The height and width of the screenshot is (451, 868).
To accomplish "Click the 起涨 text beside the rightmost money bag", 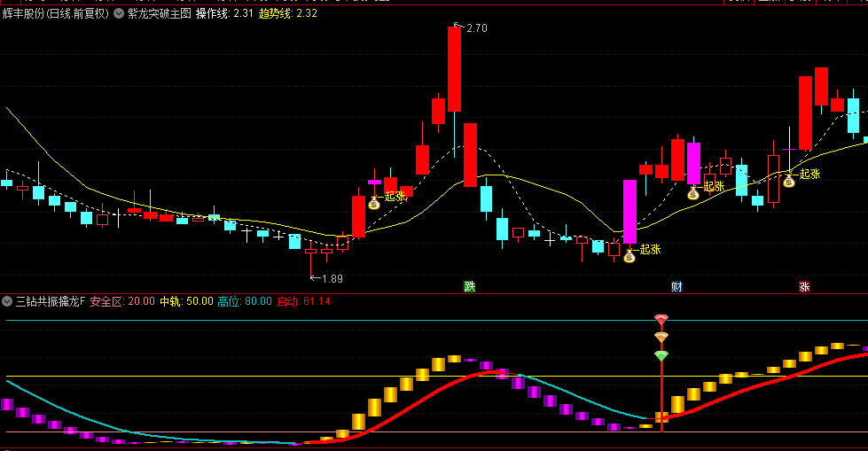I will [809, 175].
